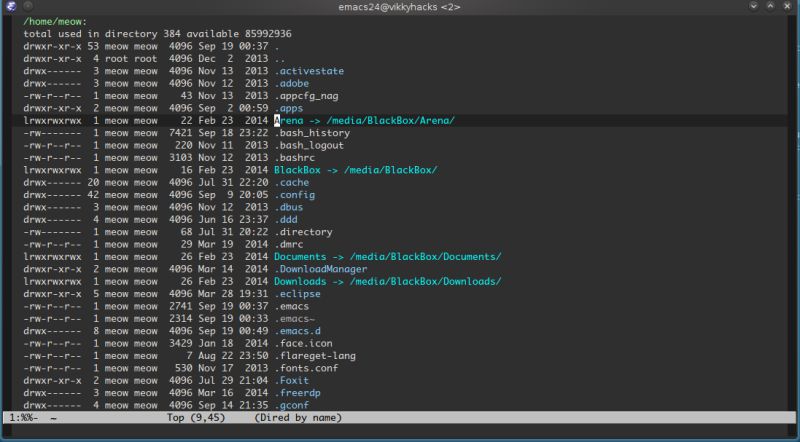Click '(Dired by name)' in mode line
Screen dimensions: 800x442
coord(298,418)
